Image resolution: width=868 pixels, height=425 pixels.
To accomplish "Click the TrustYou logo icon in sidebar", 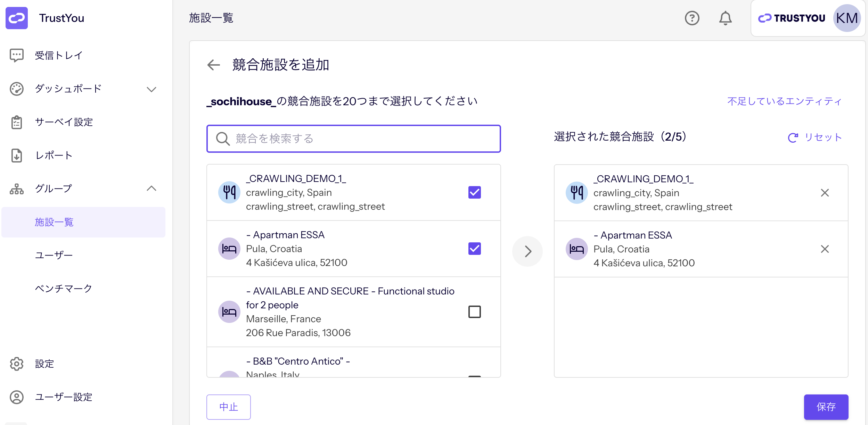I will [x=17, y=18].
